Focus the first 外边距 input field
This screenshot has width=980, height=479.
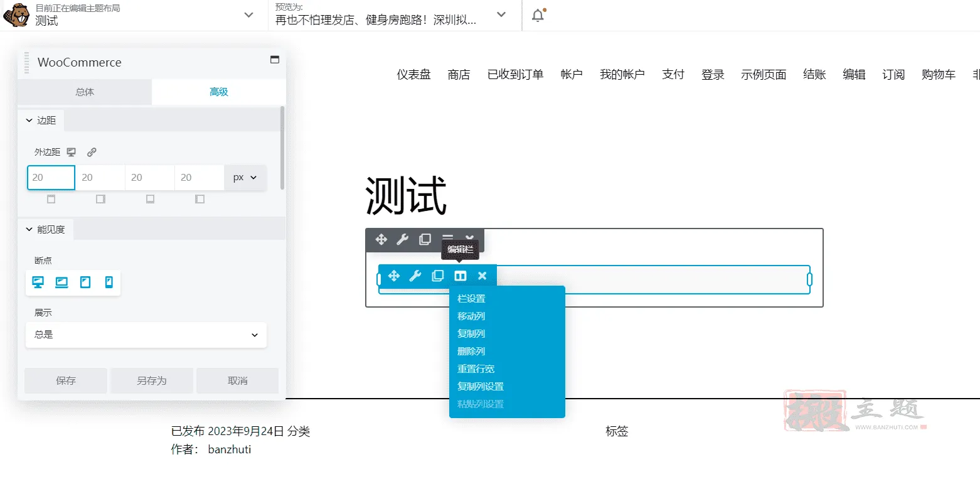[x=51, y=178]
